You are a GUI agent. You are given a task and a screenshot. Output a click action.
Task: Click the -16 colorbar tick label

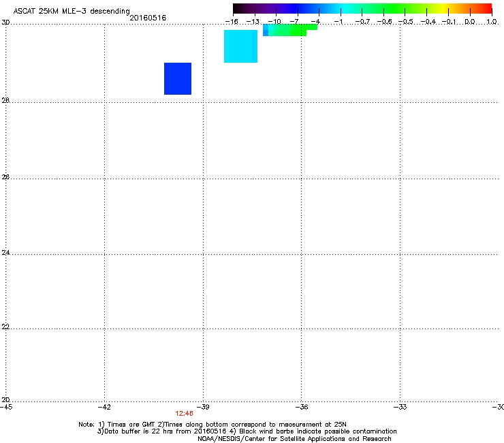232,22
